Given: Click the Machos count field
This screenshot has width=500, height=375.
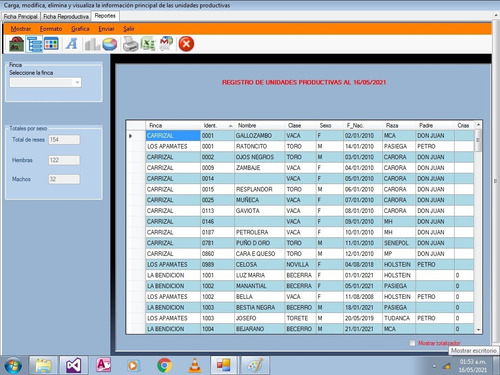Looking at the screenshot, I should click(64, 179).
